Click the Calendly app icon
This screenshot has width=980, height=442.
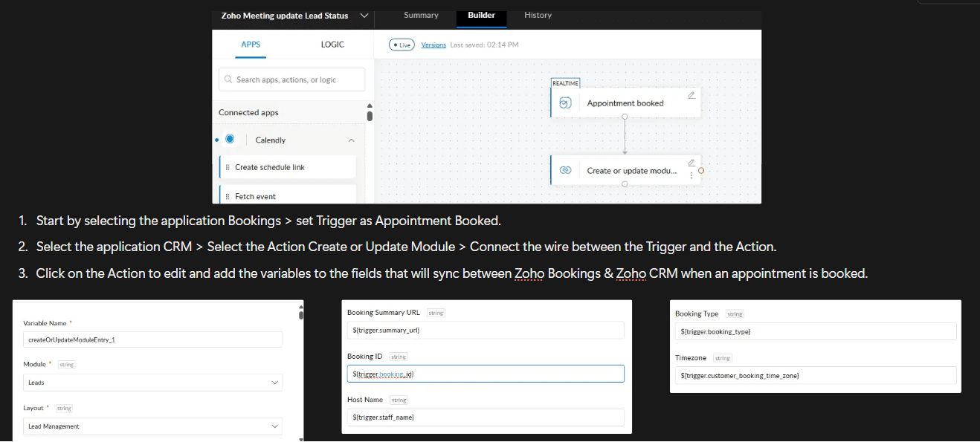(x=231, y=139)
